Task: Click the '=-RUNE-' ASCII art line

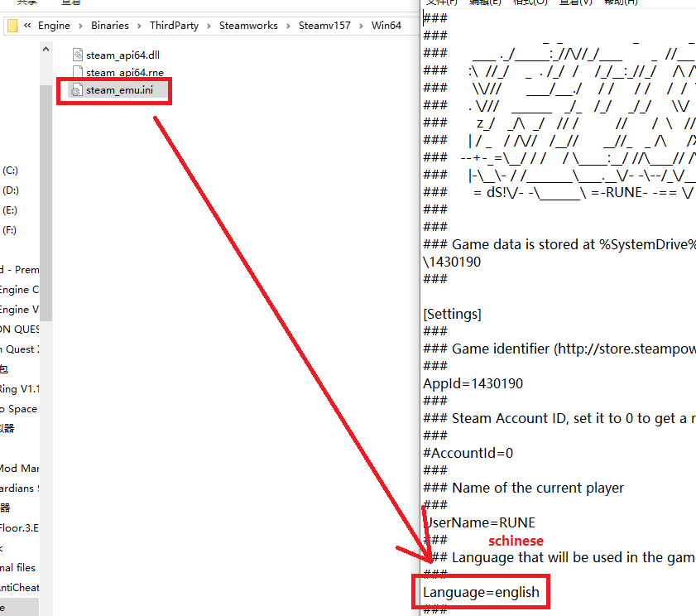Action: tap(559, 192)
